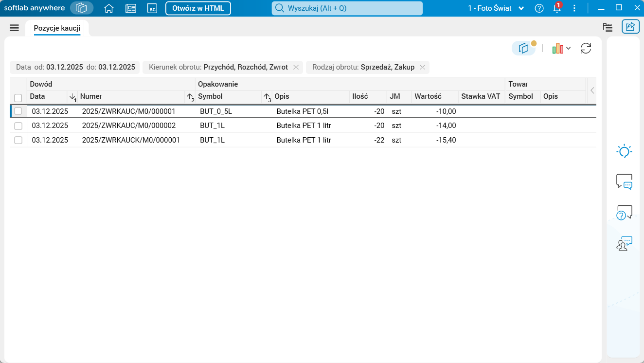Click the sort arrow numbered 3 for Symbol
This screenshot has height=363, width=644.
coord(267,97)
